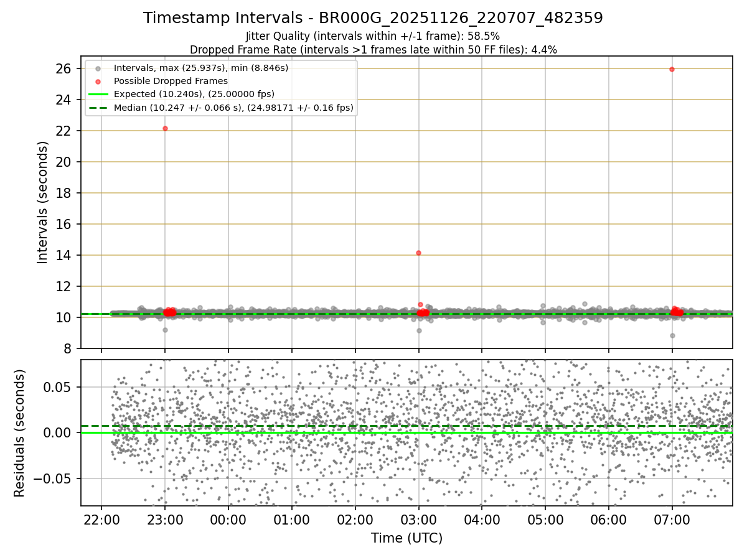Screen dimensions: 747x560
Task: Click legend entry 'Expected (10.240s), (25.00000 fps)'
Action: click(x=194, y=94)
